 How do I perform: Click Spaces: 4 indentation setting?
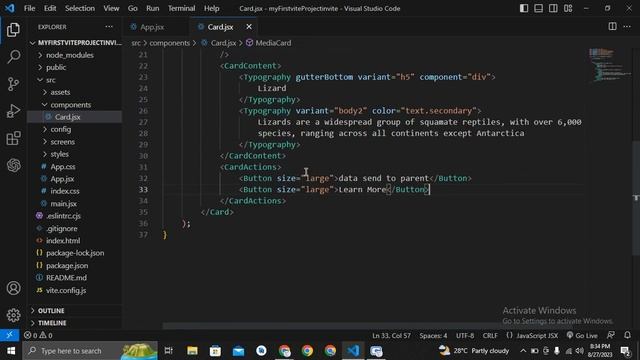click(x=433, y=336)
